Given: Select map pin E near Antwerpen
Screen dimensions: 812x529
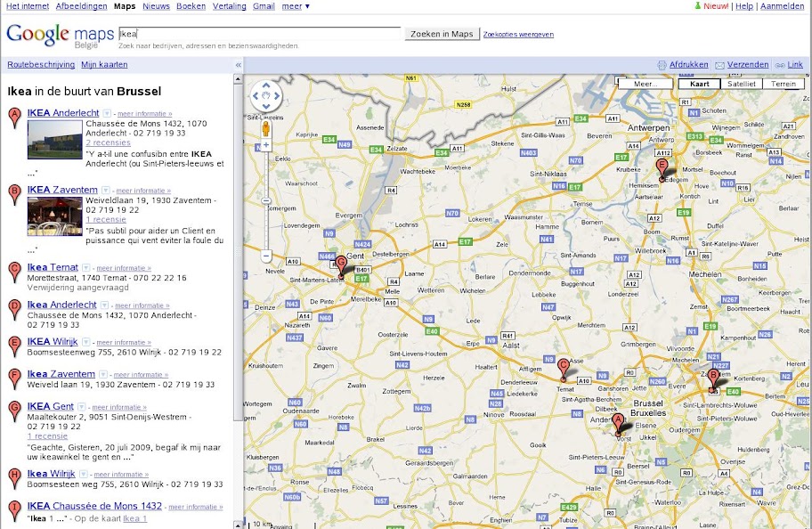Looking at the screenshot, I should pyautogui.click(x=662, y=169).
